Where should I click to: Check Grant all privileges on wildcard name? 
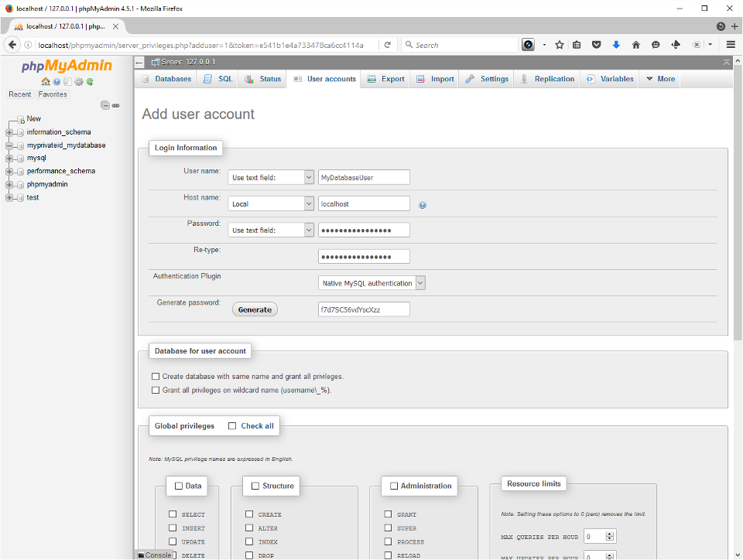pos(156,390)
